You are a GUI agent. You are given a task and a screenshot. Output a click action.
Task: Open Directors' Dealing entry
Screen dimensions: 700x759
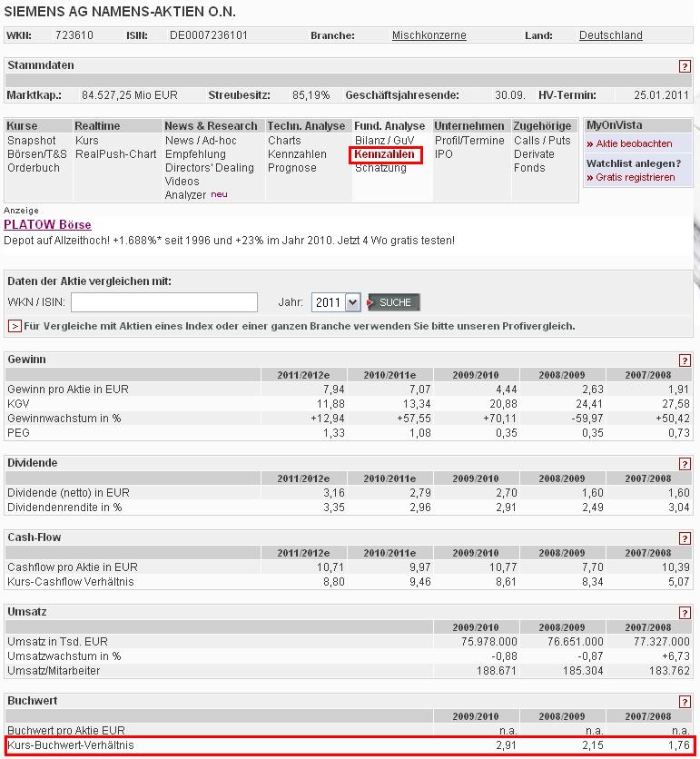pos(209,167)
